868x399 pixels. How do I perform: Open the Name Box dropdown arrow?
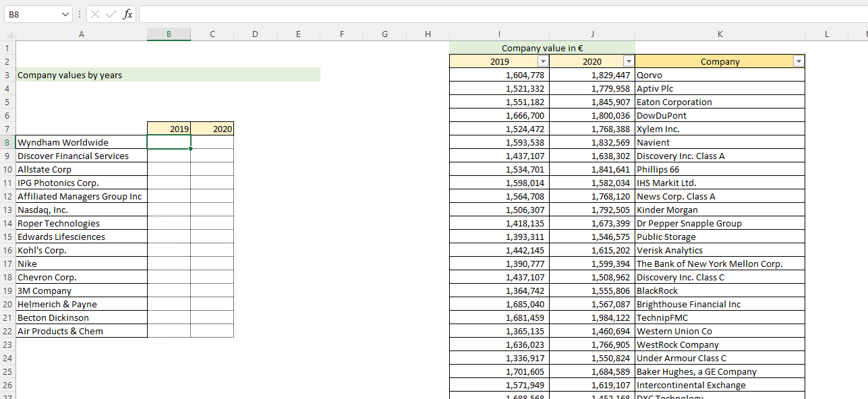pyautogui.click(x=65, y=14)
